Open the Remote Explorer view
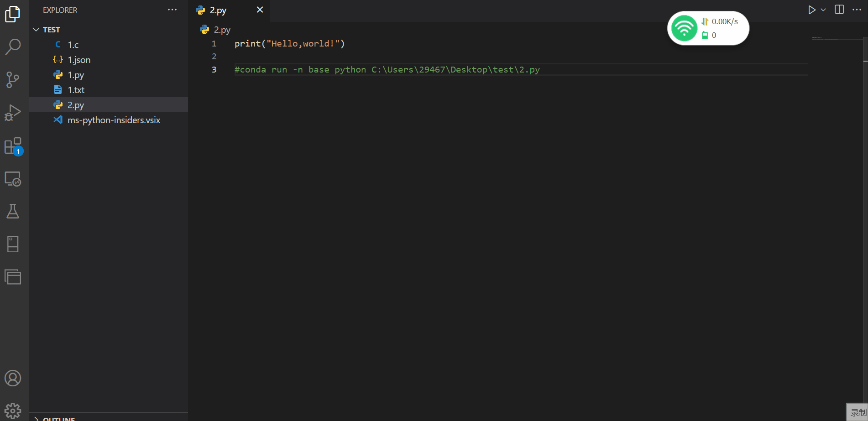 pyautogui.click(x=13, y=179)
